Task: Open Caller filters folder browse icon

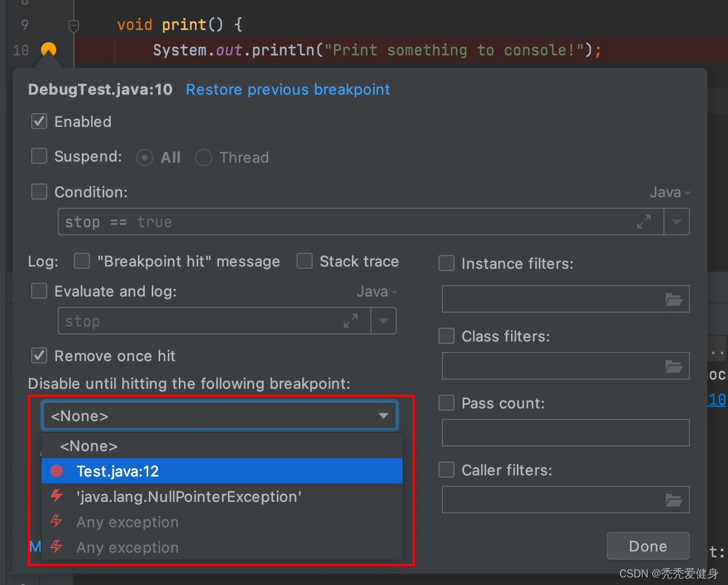Action: coord(674,500)
